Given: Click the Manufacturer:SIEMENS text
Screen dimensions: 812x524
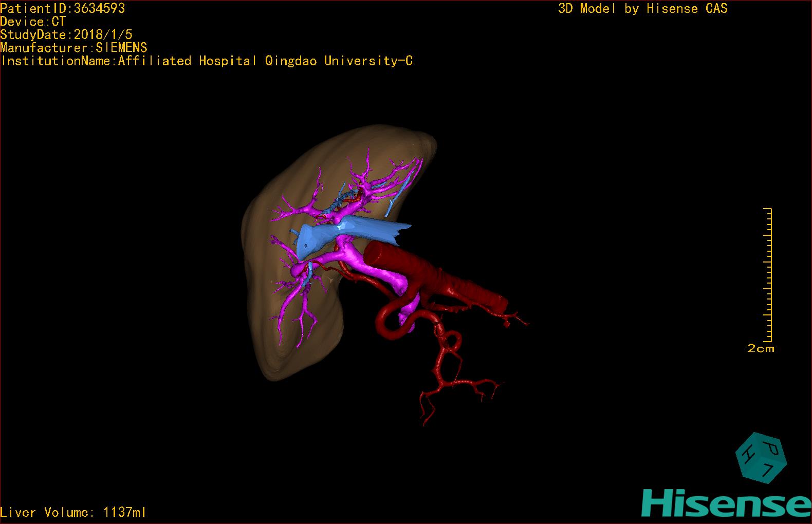Looking at the screenshot, I should click(x=73, y=48).
